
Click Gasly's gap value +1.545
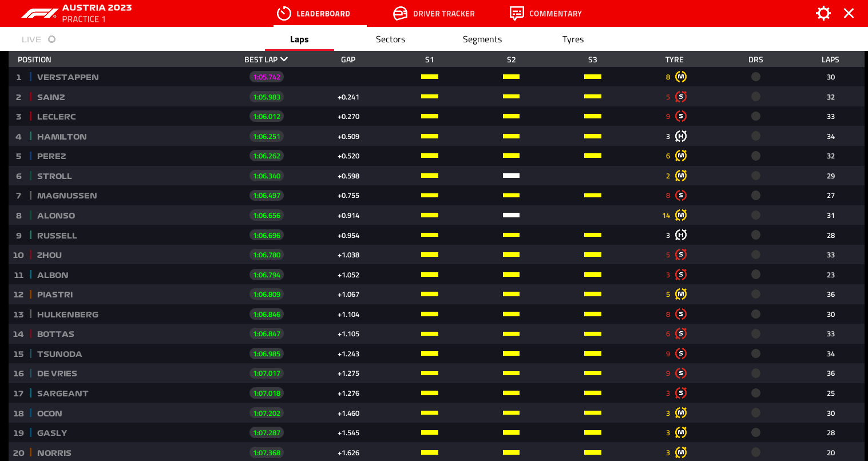click(x=348, y=433)
